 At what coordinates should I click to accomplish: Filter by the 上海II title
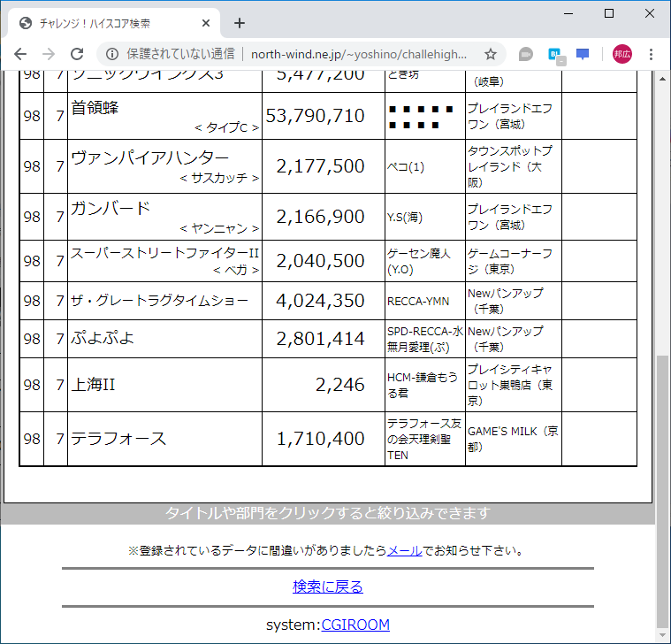tap(93, 385)
